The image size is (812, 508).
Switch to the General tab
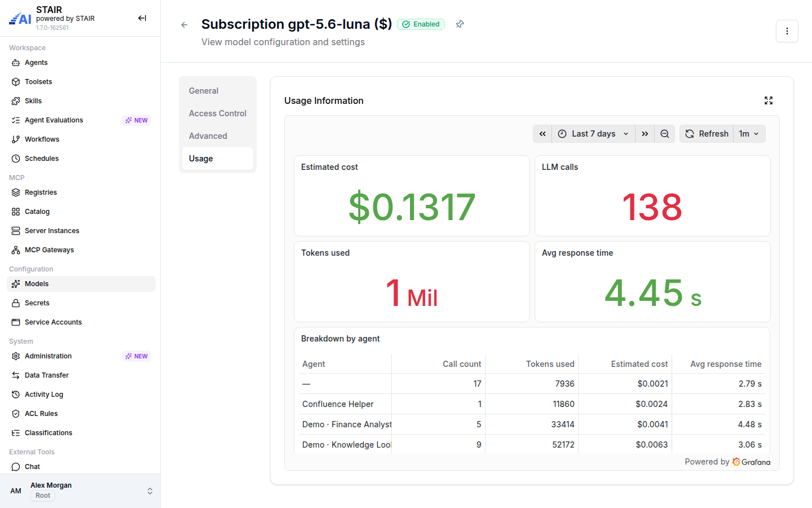(218, 91)
